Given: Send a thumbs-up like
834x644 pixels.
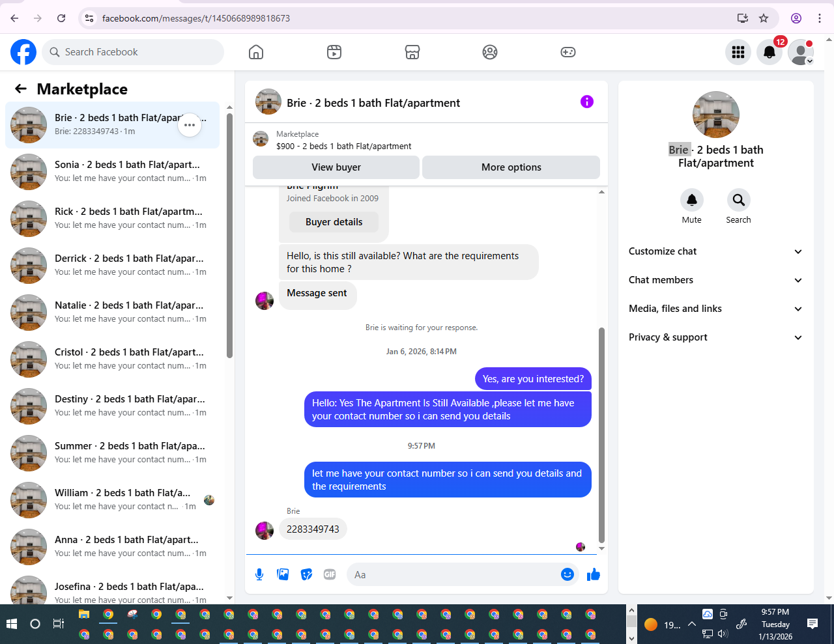Looking at the screenshot, I should (x=594, y=574).
